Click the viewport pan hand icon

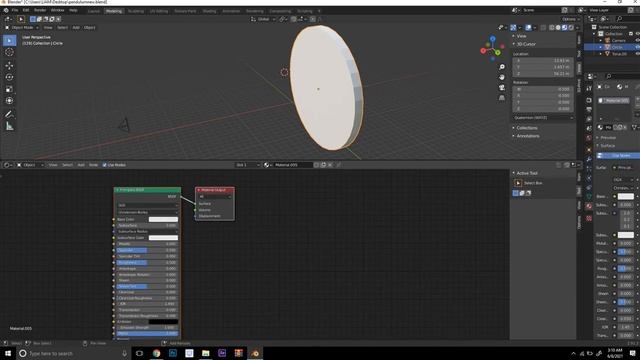[502, 77]
